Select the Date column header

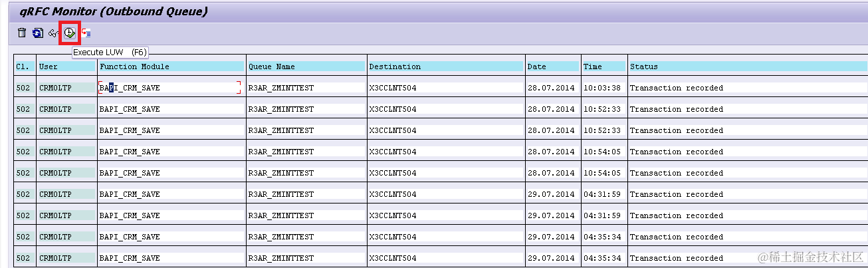(x=553, y=67)
